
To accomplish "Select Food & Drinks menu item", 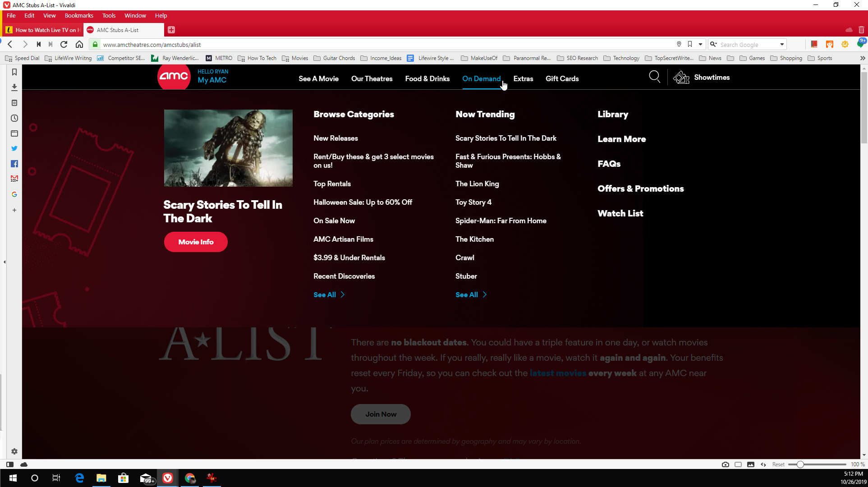I will click(x=427, y=78).
